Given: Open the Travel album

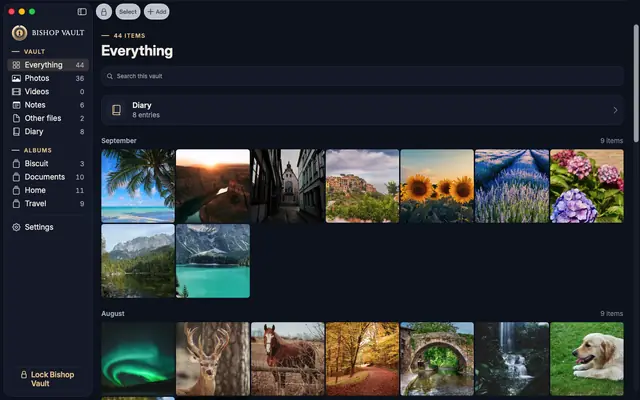Looking at the screenshot, I should 48,204.
